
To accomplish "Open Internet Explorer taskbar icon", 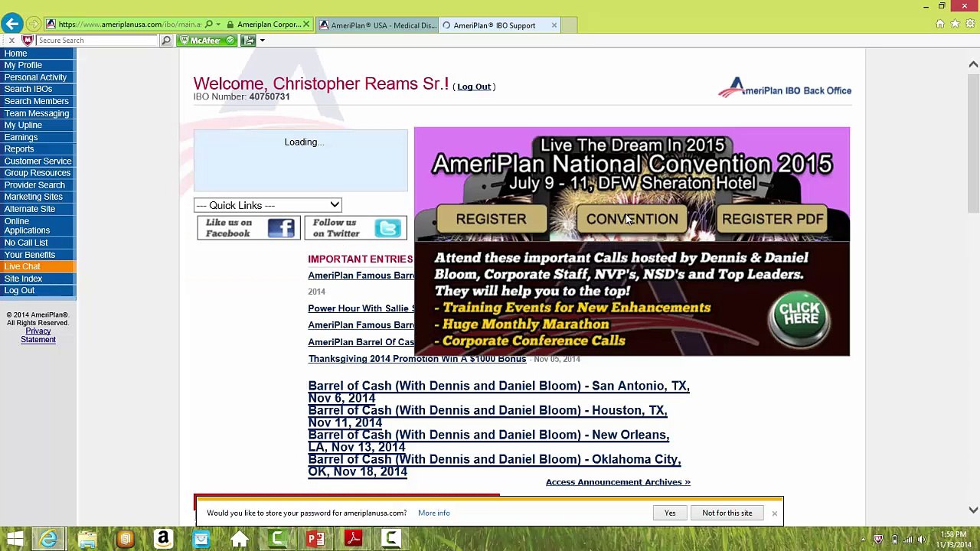I will [x=49, y=540].
